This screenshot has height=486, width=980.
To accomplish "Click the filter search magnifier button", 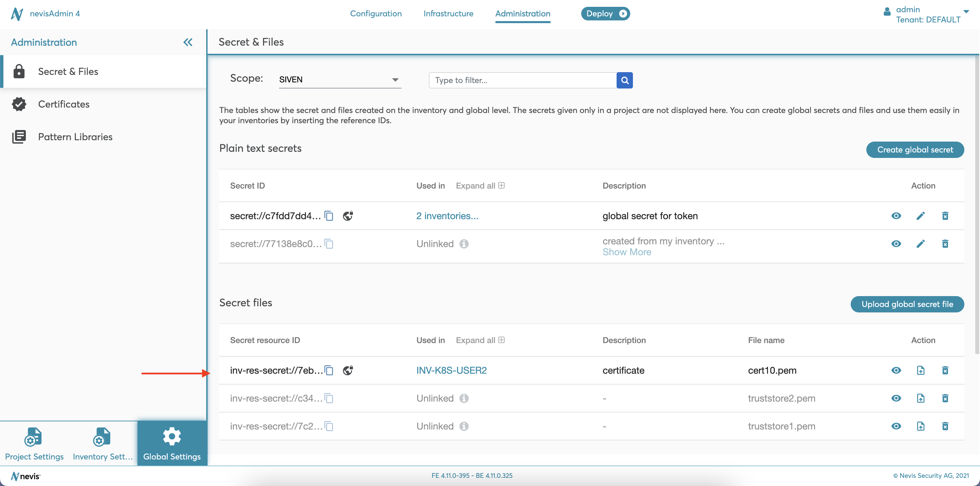I will tap(625, 80).
